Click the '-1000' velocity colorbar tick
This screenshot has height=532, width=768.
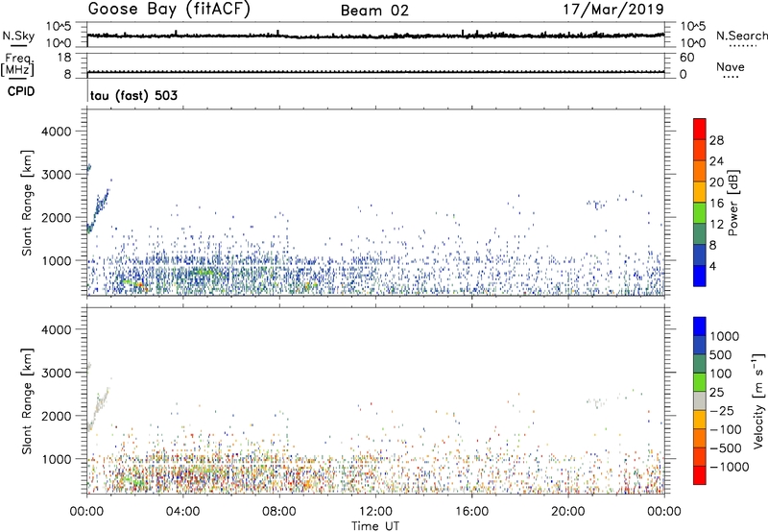tap(729, 467)
